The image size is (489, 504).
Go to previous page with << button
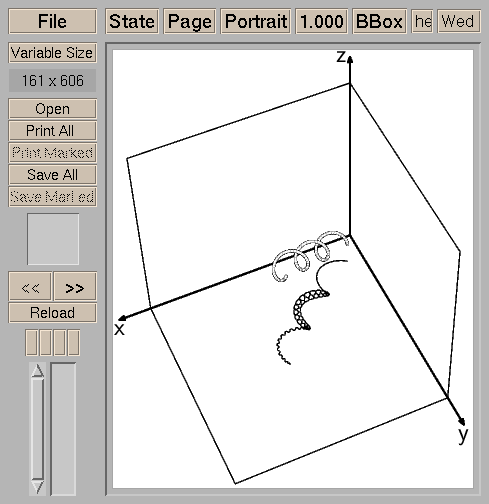point(30,286)
